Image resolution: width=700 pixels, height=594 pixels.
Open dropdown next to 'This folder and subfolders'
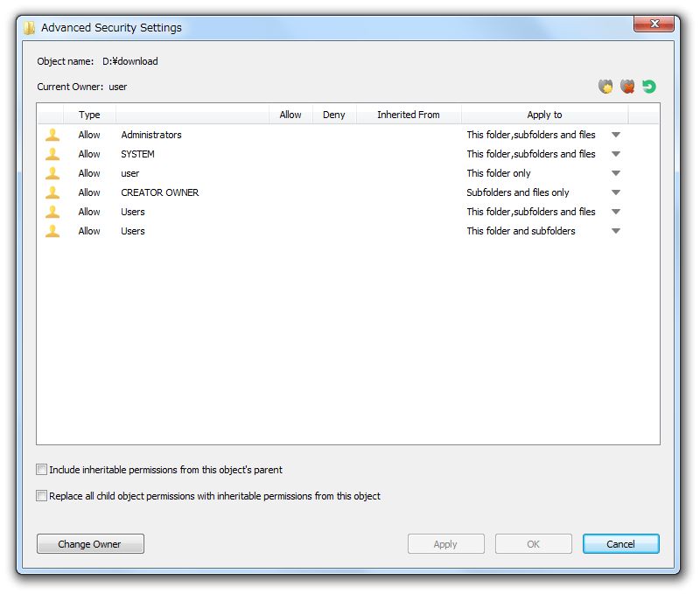pos(616,231)
